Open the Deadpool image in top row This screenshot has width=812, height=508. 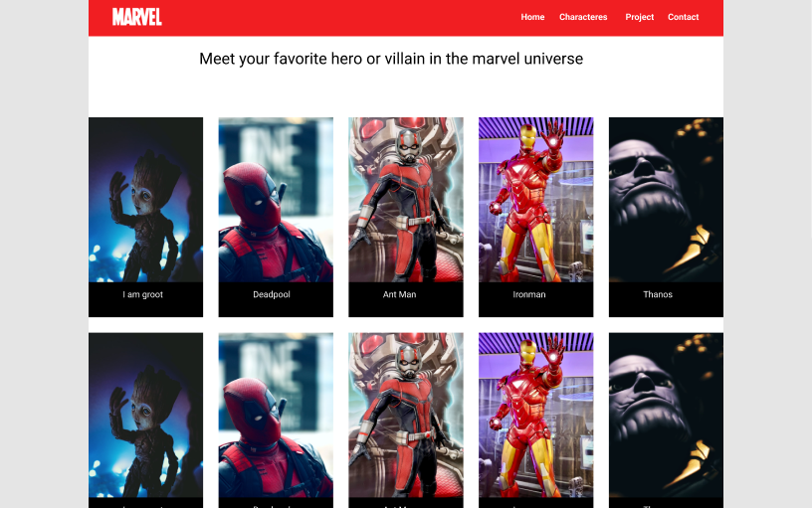pos(276,200)
